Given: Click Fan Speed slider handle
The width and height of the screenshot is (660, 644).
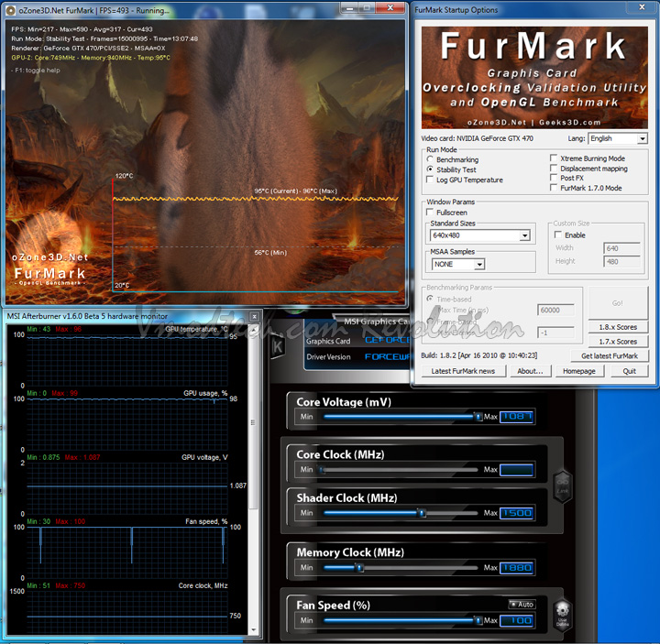Looking at the screenshot, I should [x=478, y=620].
